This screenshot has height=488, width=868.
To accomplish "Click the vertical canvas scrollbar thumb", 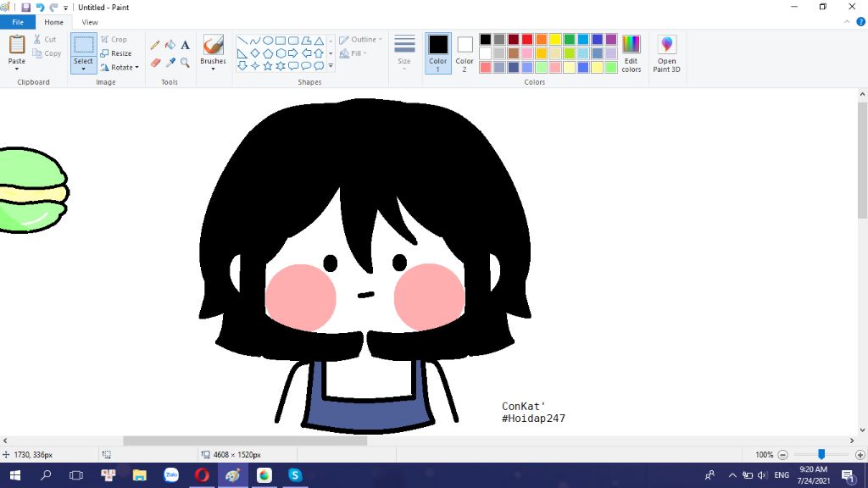I will (862, 160).
